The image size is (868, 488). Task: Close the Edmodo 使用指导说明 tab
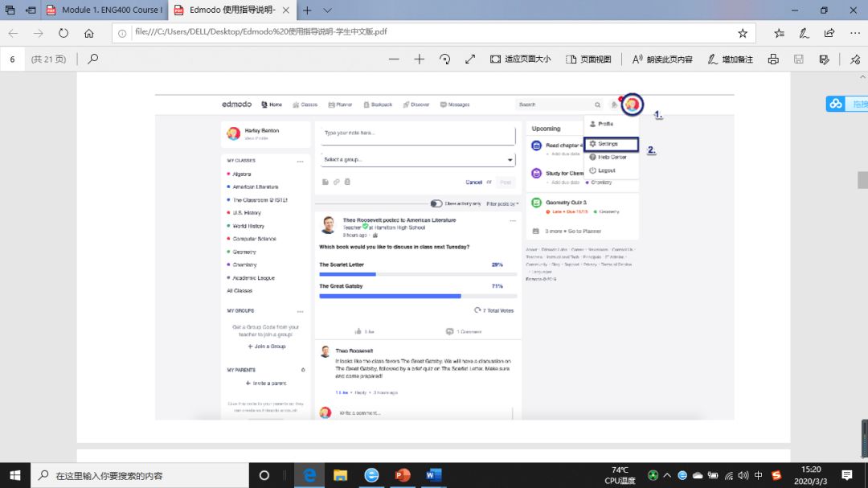[x=285, y=10]
